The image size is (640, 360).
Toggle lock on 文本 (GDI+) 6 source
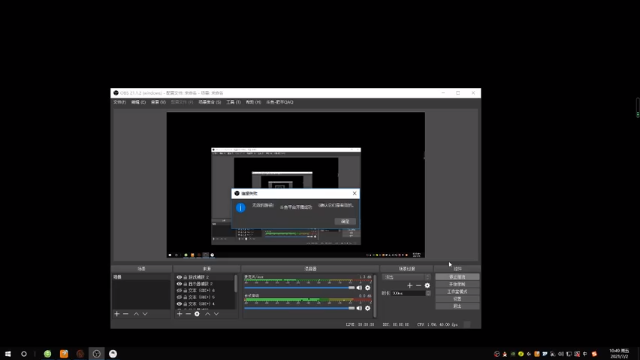[x=185, y=291]
